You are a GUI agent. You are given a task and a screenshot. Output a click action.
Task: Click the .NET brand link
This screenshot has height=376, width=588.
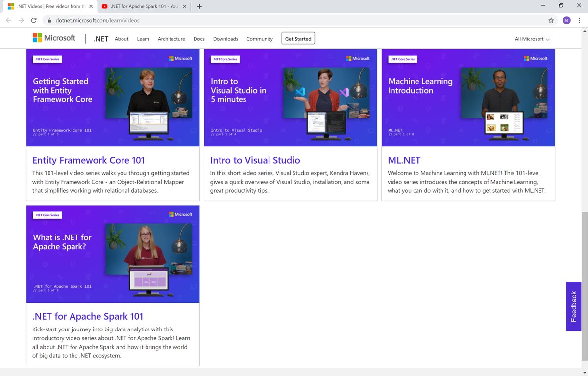pos(101,39)
